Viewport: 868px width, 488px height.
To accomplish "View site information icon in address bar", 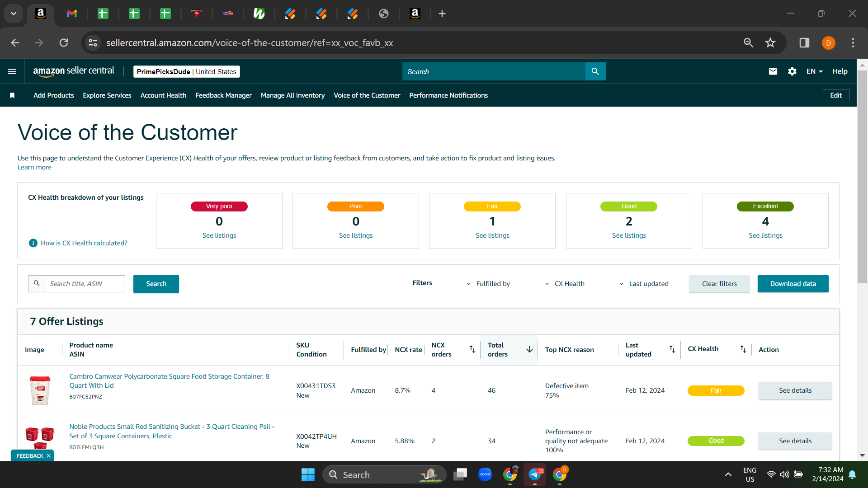I will coord(93,43).
